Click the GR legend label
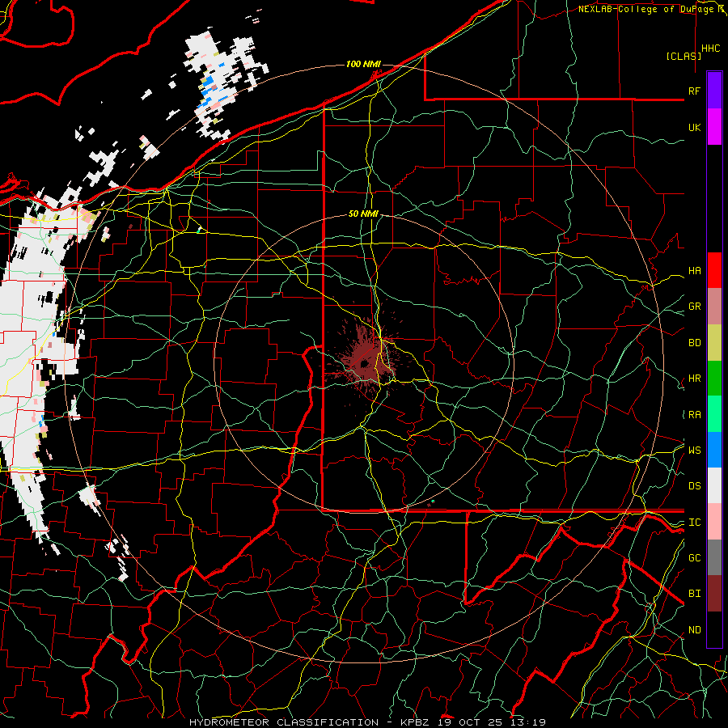 point(694,307)
